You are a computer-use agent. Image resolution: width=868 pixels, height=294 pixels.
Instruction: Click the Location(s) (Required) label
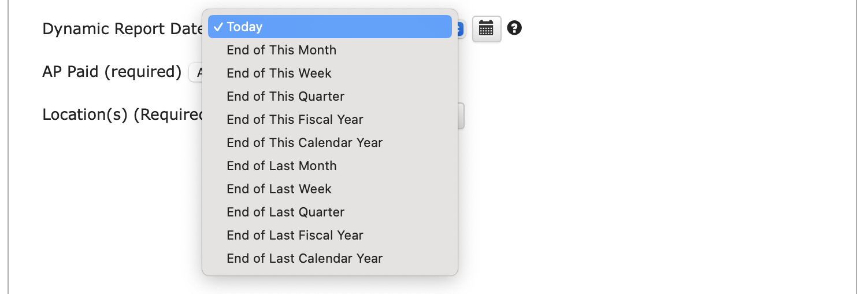(123, 115)
